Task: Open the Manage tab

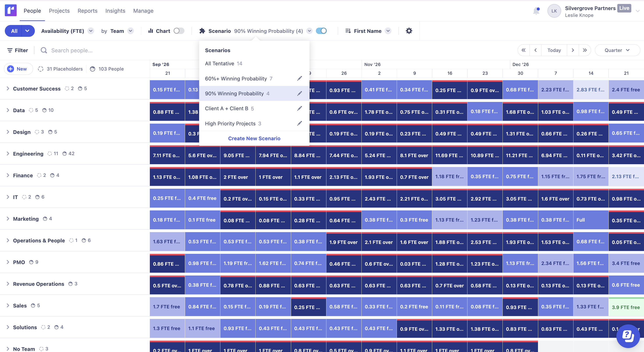Action: click(x=143, y=11)
